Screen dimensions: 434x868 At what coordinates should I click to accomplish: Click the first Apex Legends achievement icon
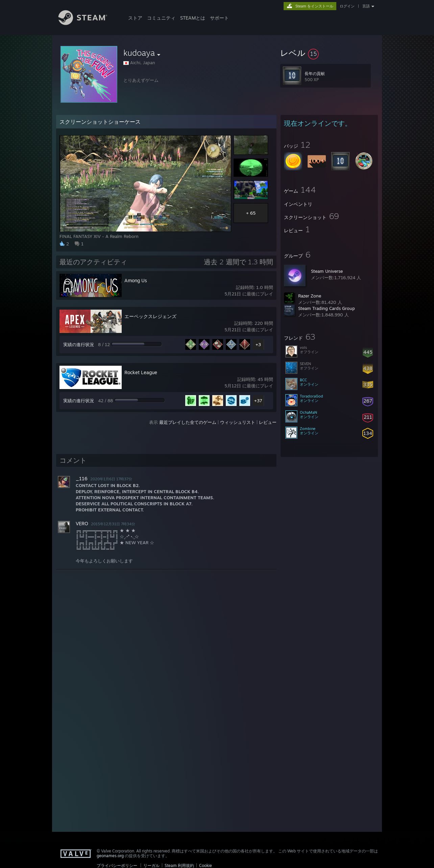(x=191, y=344)
